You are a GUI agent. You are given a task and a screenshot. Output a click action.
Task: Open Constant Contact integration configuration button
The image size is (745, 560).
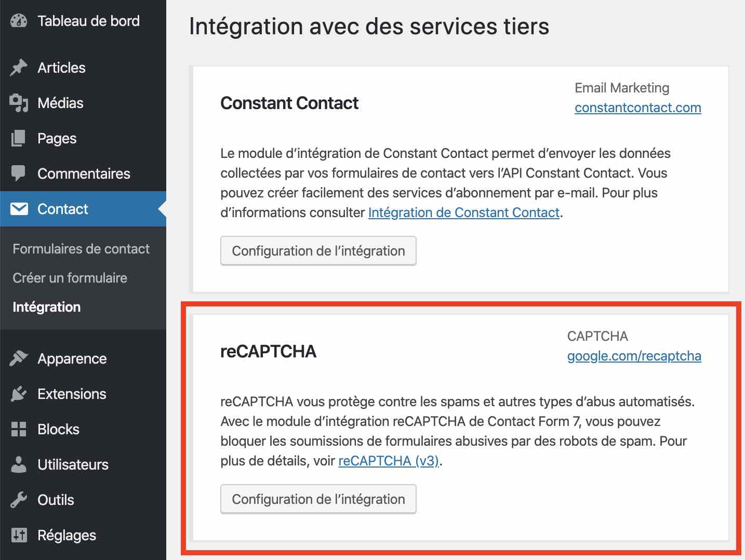(x=318, y=251)
